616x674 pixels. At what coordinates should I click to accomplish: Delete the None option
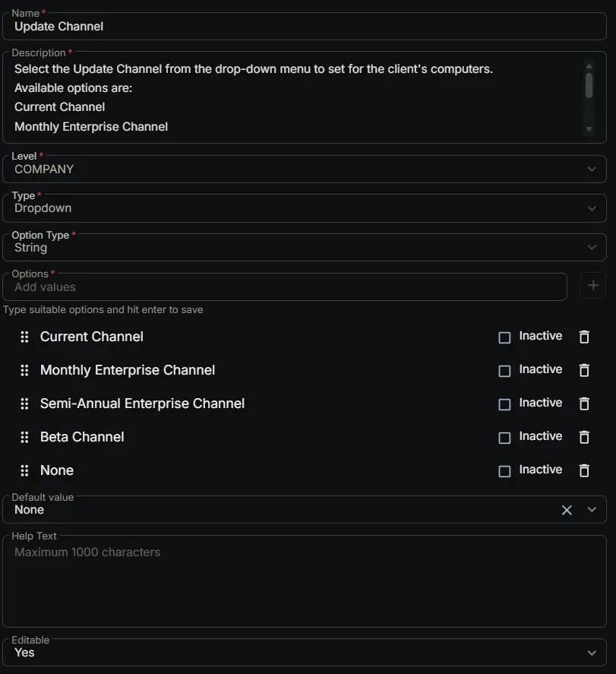point(584,470)
